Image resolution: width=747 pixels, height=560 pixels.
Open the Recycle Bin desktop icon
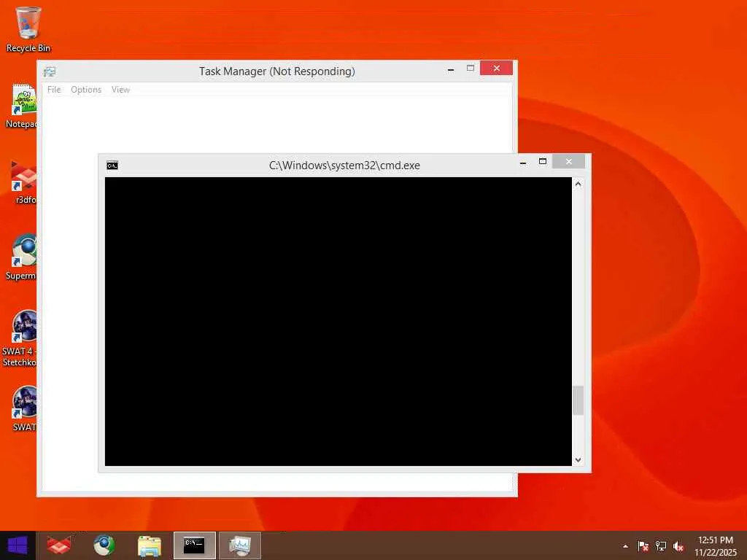tap(28, 29)
